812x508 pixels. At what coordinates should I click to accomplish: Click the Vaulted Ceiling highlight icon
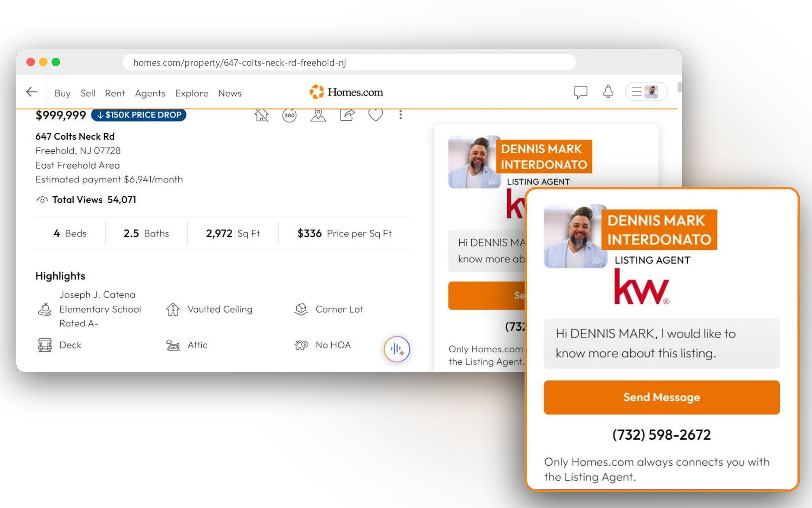(x=173, y=309)
